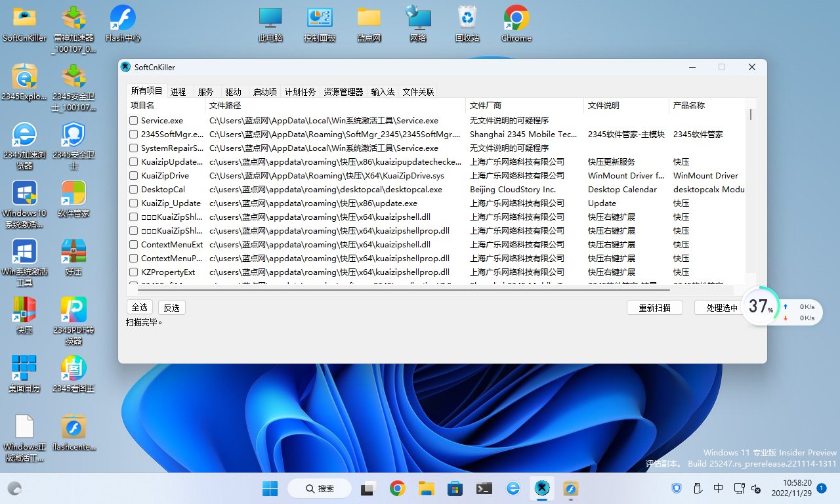840x504 pixels.
Task: Check the KZPropertyExt row checkbox
Action: coord(134,272)
